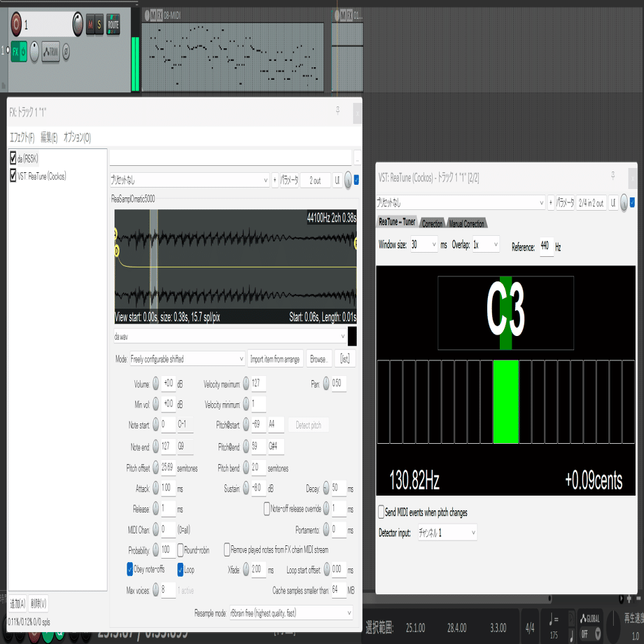Click the Pan knob in ReaSamplOmatic5000

326,384
